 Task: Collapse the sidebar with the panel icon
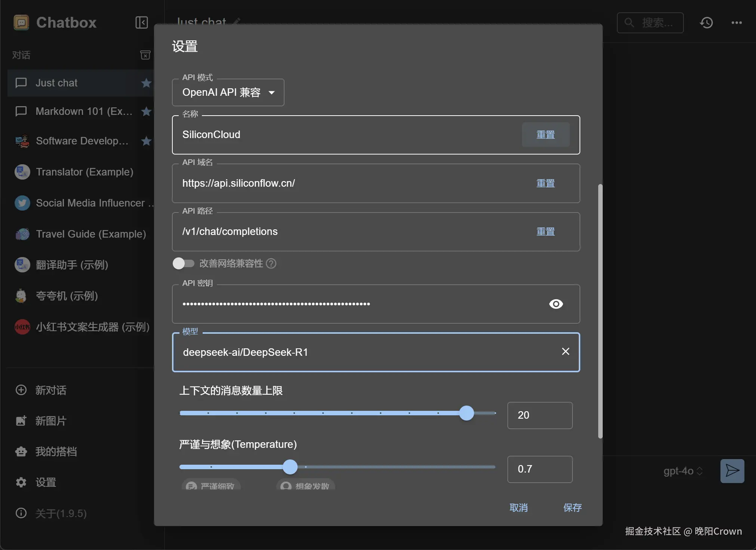[141, 22]
